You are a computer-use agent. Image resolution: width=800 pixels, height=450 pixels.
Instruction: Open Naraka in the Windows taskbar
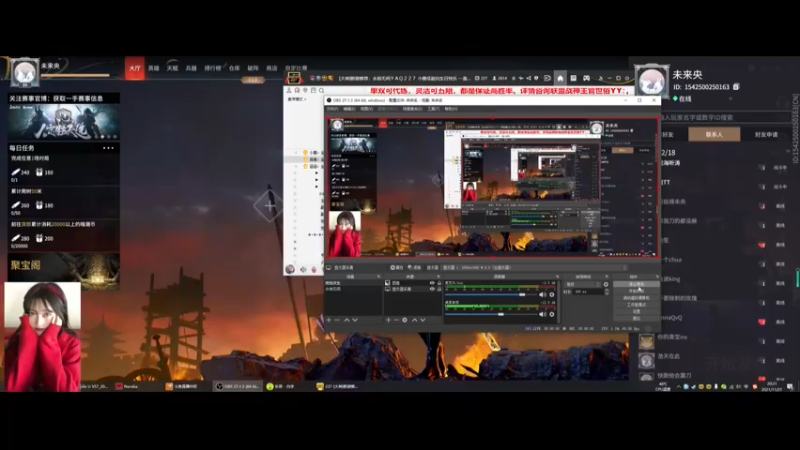point(128,386)
